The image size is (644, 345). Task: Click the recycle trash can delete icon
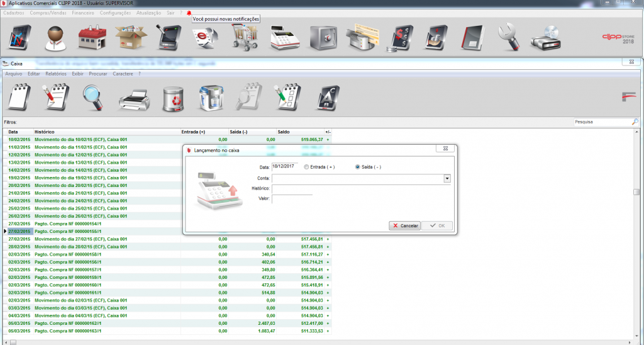172,98
